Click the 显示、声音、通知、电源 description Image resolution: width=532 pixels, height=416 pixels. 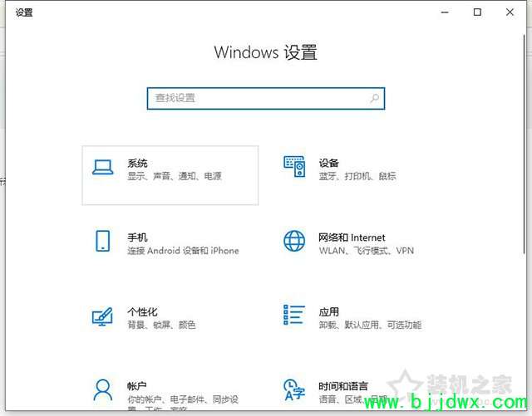pyautogui.click(x=175, y=176)
